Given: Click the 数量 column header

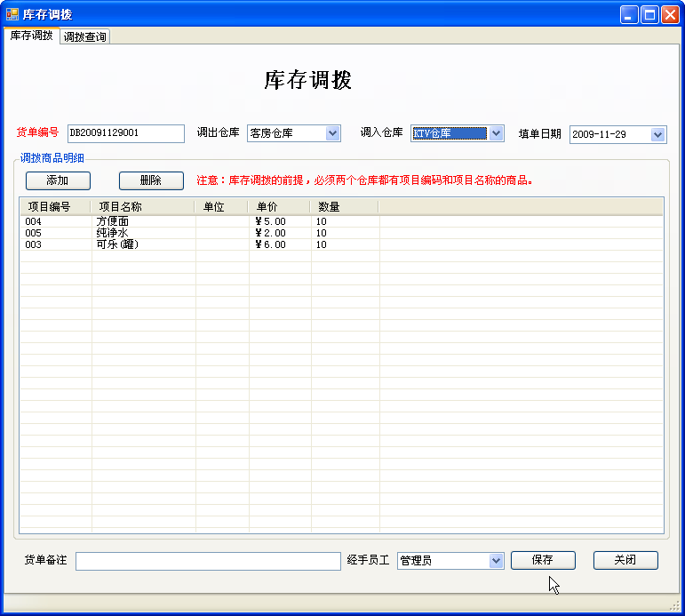Looking at the screenshot, I should coord(344,207).
